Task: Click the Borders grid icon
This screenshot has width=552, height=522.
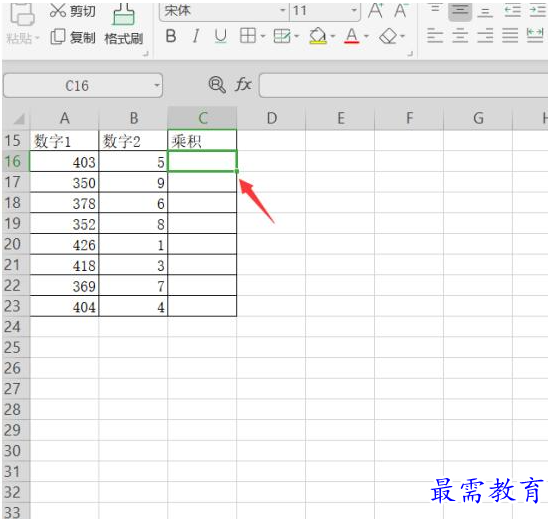Action: pos(248,36)
